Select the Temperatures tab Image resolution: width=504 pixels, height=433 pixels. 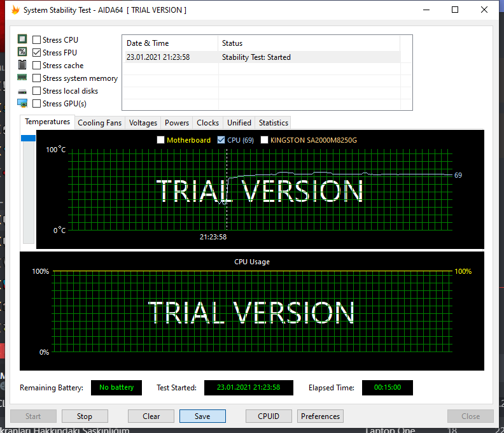pyautogui.click(x=47, y=122)
